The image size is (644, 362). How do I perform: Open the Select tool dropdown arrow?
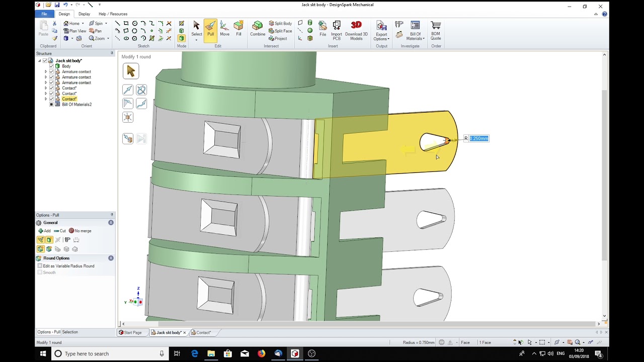click(197, 39)
